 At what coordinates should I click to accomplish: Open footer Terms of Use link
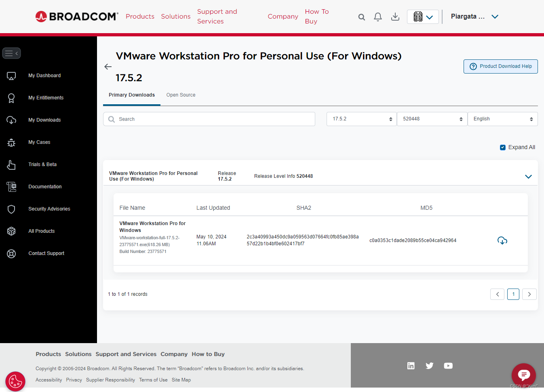pos(153,380)
